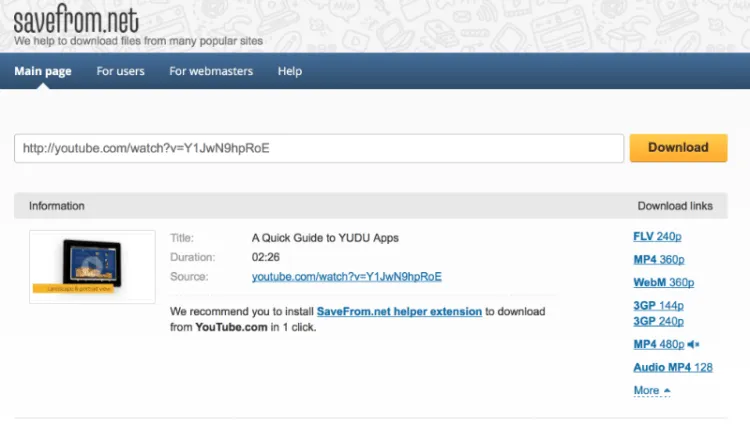Click the More links toggle text

[646, 390]
